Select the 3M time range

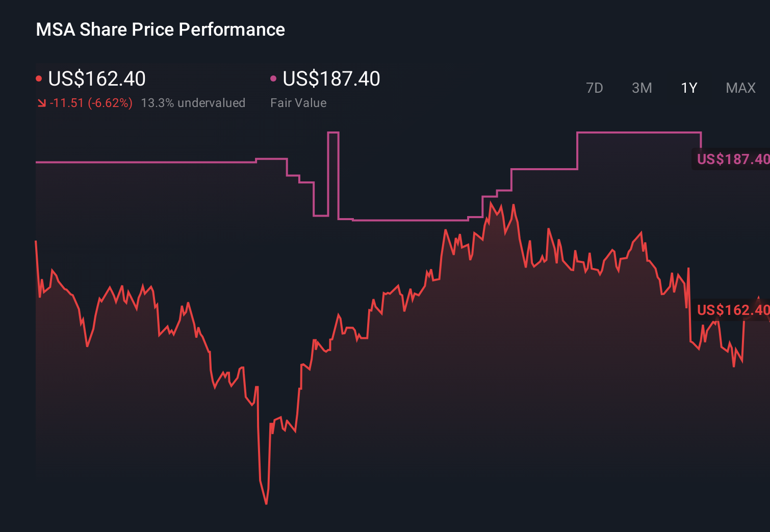pyautogui.click(x=641, y=88)
